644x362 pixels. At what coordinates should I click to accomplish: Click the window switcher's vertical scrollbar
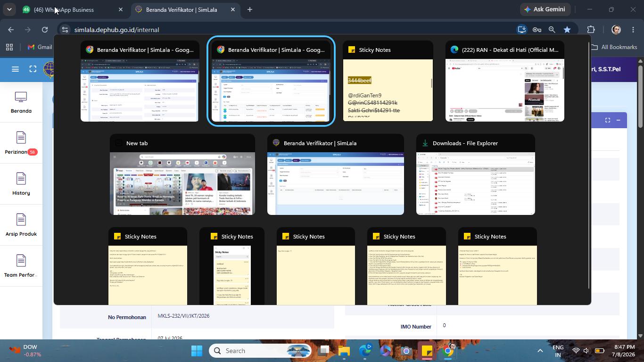[588, 165]
